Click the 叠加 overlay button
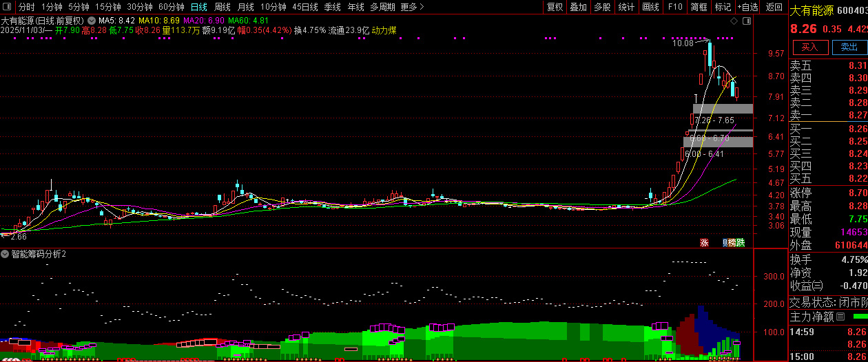The image size is (868, 362). coord(579,7)
